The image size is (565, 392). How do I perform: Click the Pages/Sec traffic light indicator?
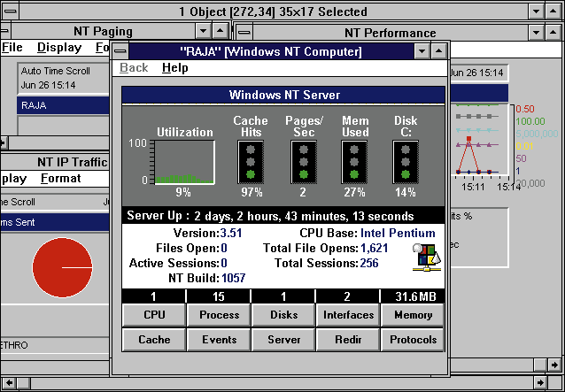[x=304, y=162]
